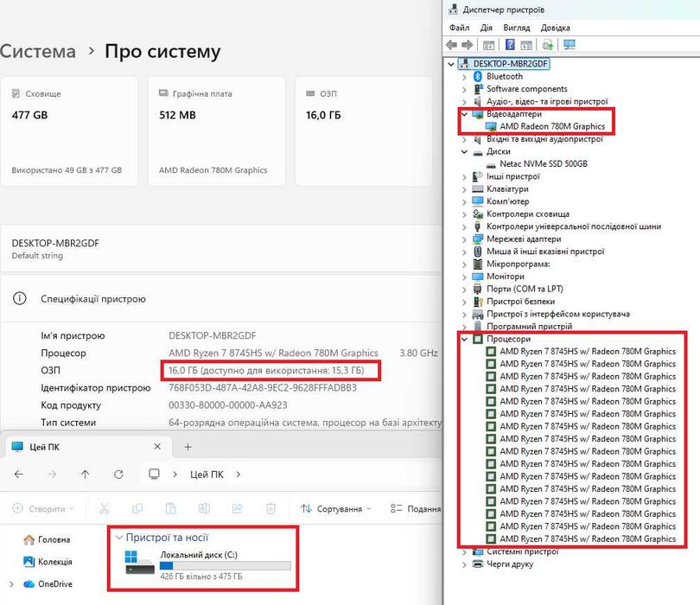The image size is (700, 605).
Task: Click the Gallery icon in Explorer sidebar
Action: [29, 562]
